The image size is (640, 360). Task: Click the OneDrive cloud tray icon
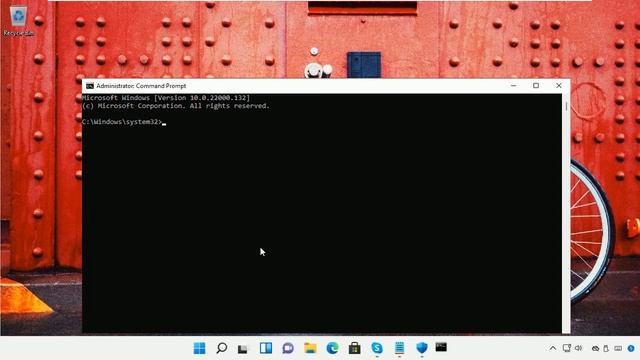[596, 349]
